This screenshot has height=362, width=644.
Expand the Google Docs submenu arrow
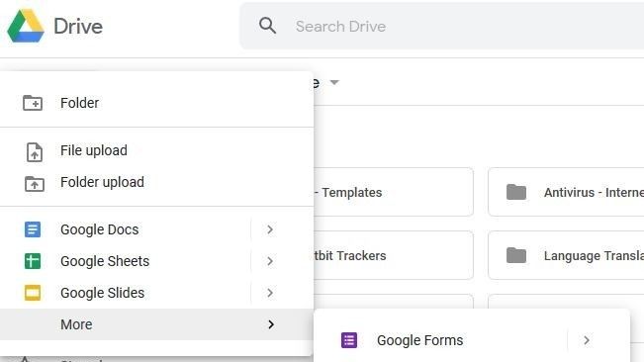pyautogui.click(x=270, y=229)
